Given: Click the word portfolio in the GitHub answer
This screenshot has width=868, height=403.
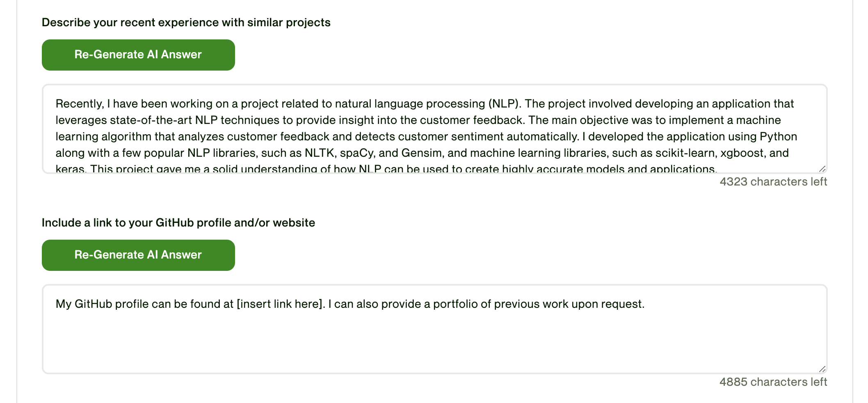Looking at the screenshot, I should [x=454, y=304].
